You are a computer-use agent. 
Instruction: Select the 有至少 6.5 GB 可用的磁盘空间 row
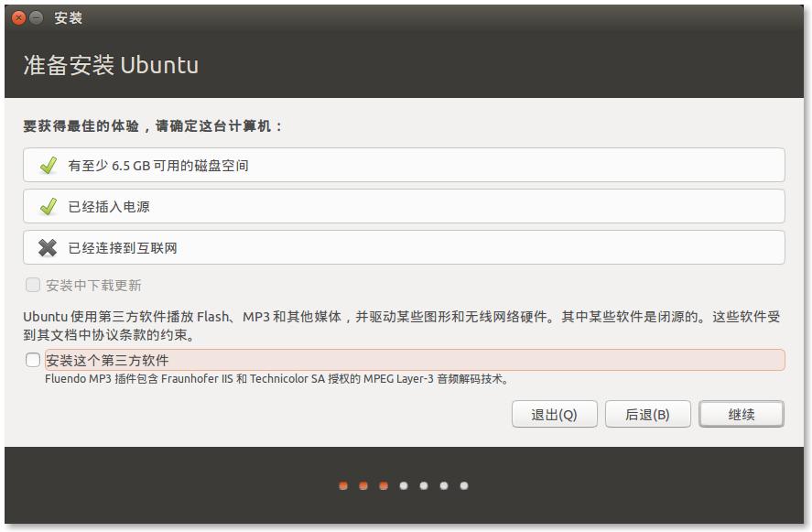point(403,166)
